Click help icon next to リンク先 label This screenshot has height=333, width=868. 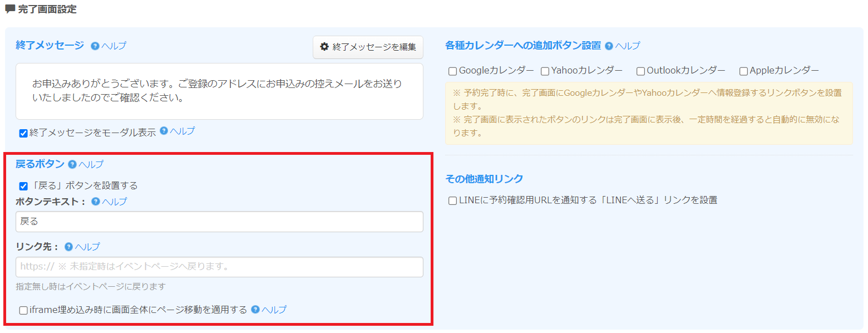point(69,247)
